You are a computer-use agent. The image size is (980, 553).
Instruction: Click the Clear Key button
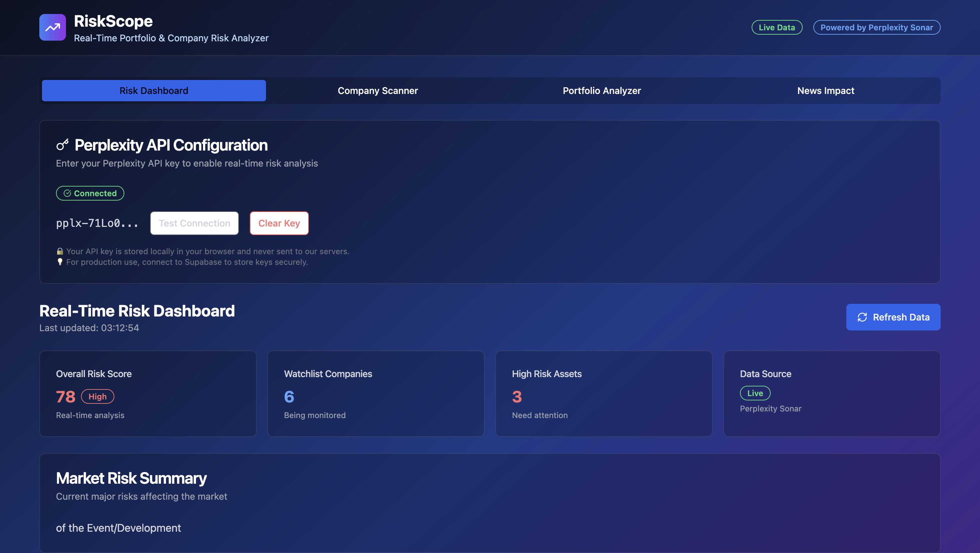[x=279, y=223]
